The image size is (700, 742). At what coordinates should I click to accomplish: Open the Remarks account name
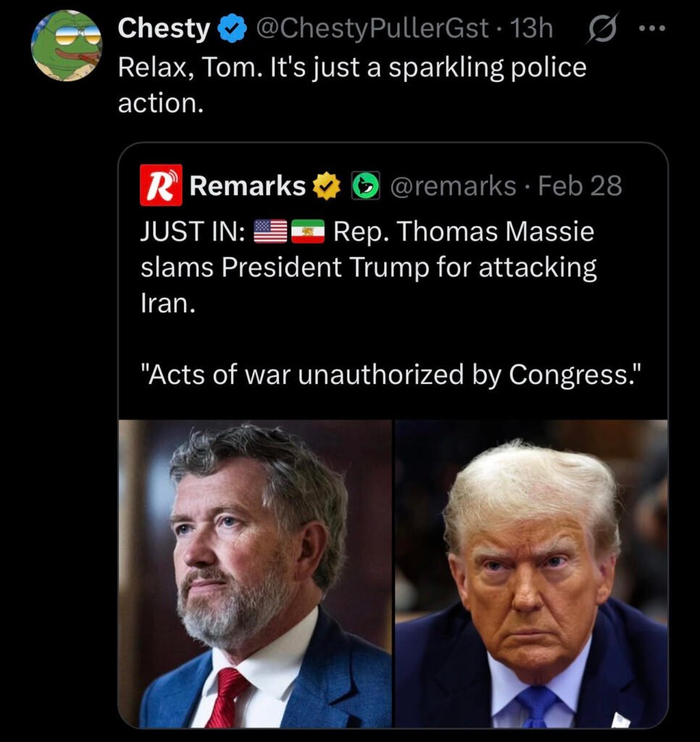[x=247, y=186]
